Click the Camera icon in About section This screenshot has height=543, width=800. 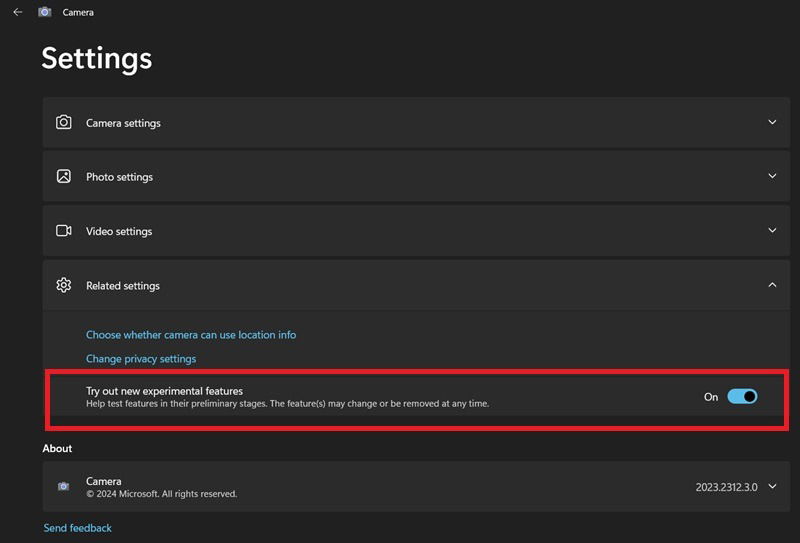(x=64, y=486)
